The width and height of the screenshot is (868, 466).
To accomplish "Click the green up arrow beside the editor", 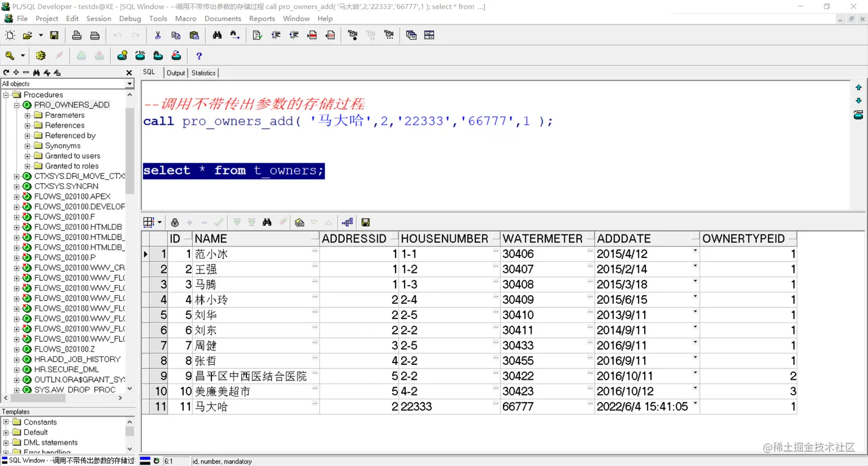I will tap(859, 87).
